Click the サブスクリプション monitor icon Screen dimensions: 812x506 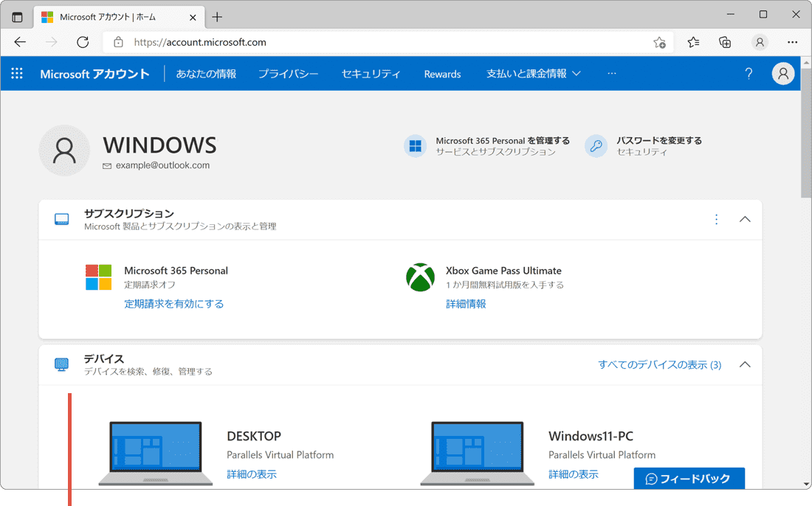pyautogui.click(x=61, y=219)
